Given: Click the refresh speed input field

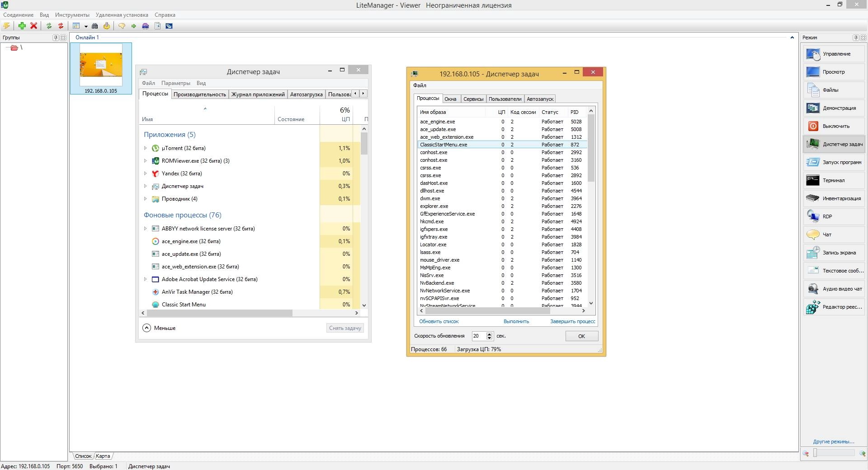Looking at the screenshot, I should coord(479,336).
